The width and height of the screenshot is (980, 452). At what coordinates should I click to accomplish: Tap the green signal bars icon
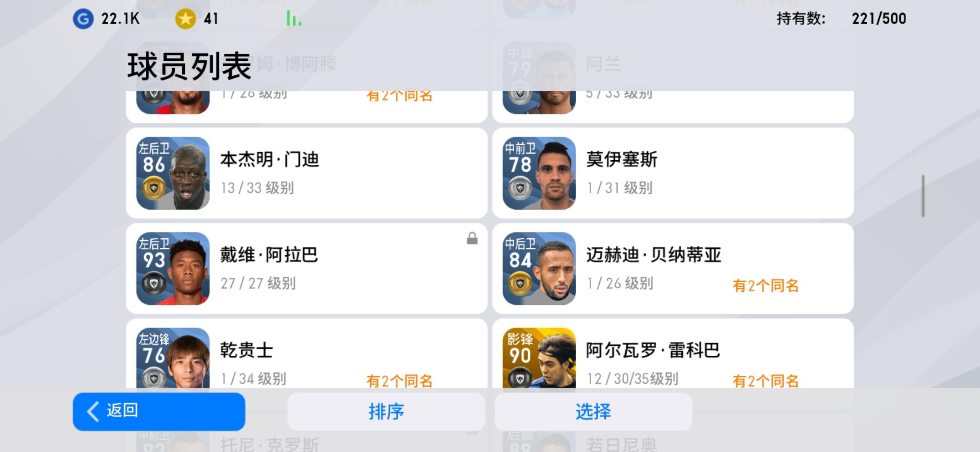click(x=294, y=19)
